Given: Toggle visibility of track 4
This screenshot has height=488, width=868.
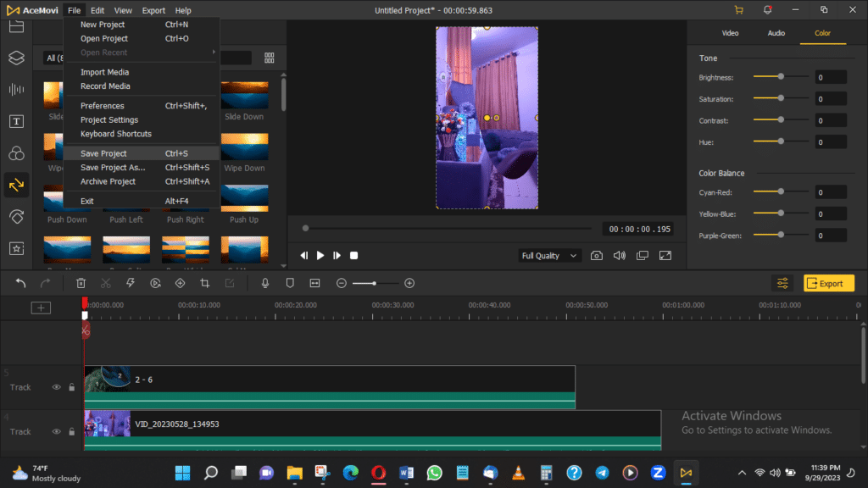Looking at the screenshot, I should pos(57,432).
